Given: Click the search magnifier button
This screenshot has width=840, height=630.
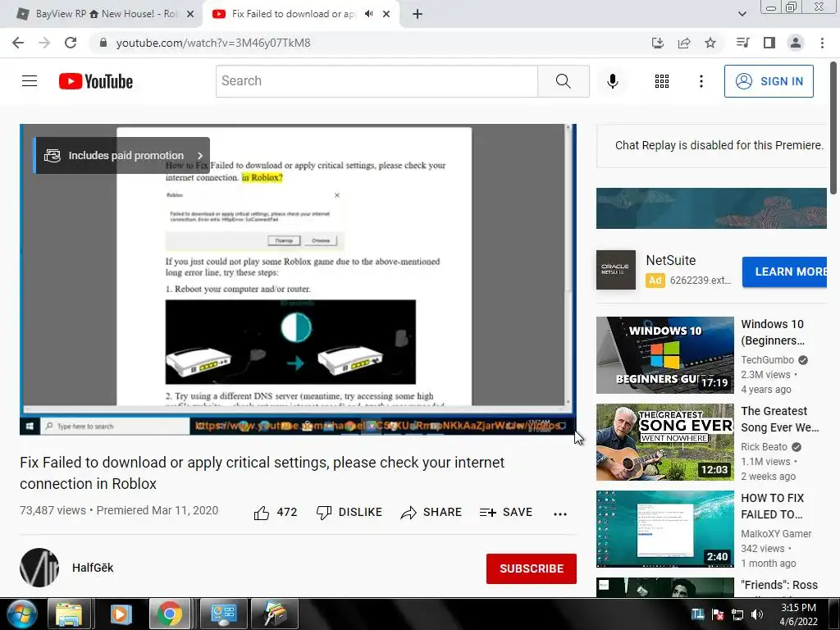Looking at the screenshot, I should click(563, 81).
